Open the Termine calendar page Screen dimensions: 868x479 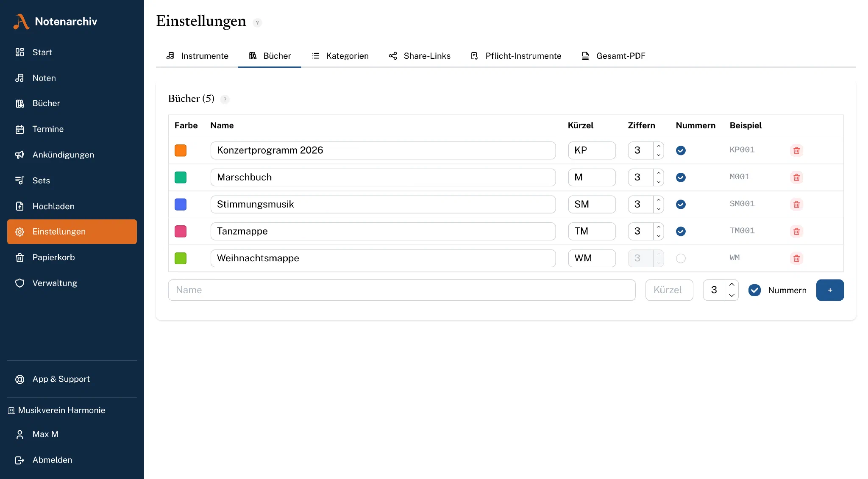coord(72,129)
